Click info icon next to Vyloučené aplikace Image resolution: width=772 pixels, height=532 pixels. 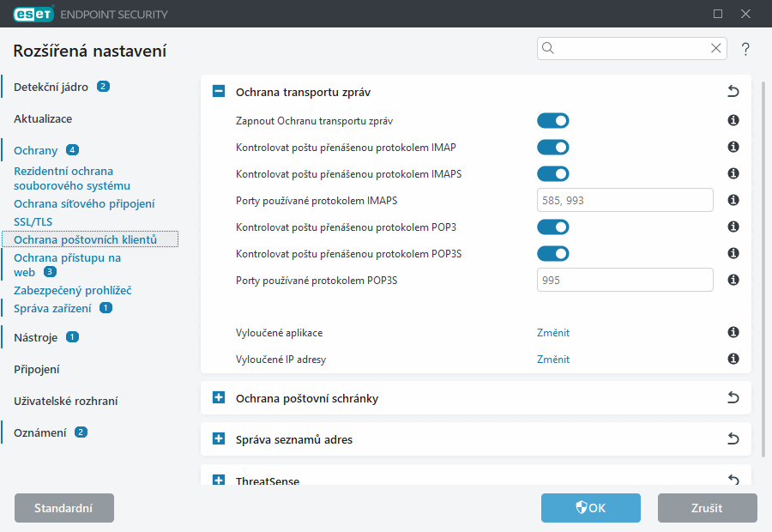click(x=733, y=333)
